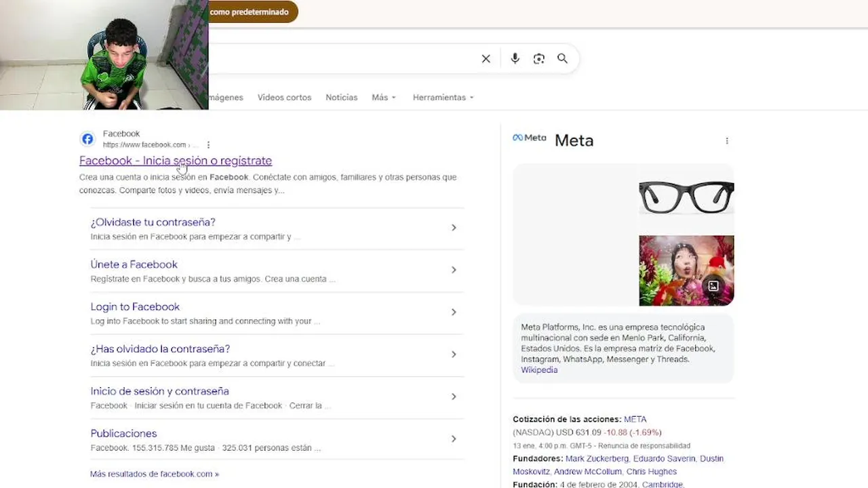Open the 'Únete a Facebook' sitelink
Image resolution: width=868 pixels, height=488 pixels.
coord(134,264)
